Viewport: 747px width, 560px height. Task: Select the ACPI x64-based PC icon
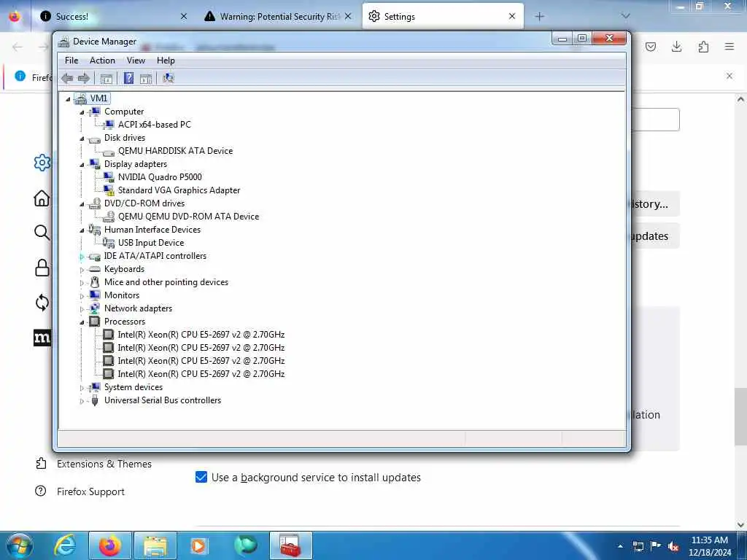[x=109, y=125]
